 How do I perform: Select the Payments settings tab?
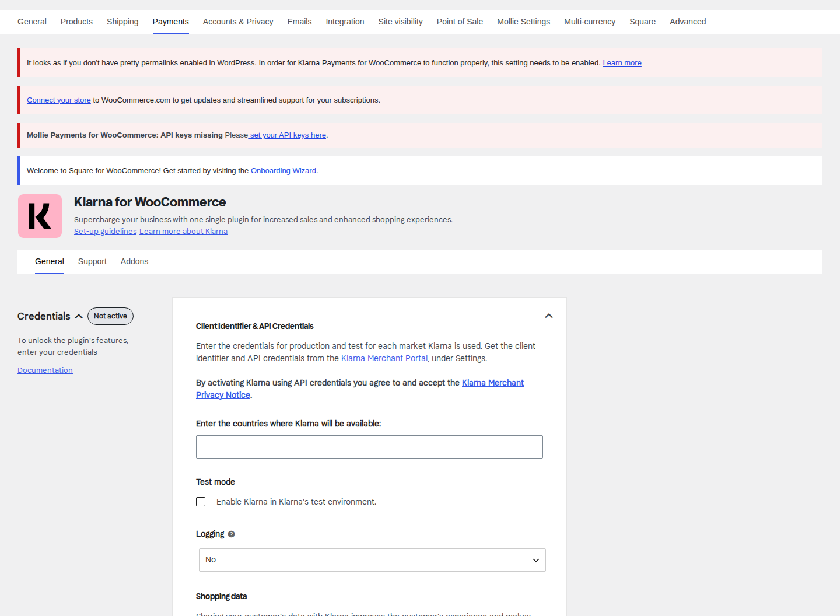point(171,22)
